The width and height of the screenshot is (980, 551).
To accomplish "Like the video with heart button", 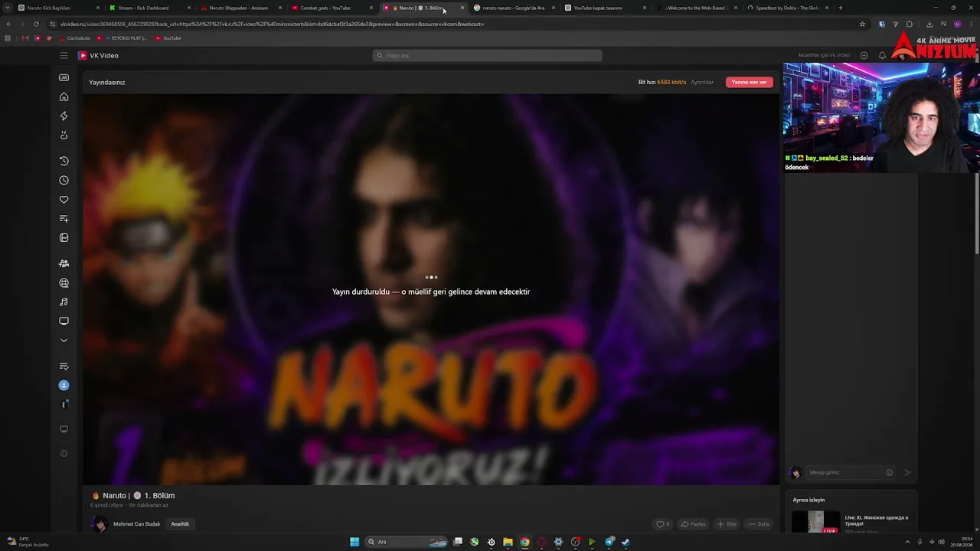I will [x=663, y=524].
